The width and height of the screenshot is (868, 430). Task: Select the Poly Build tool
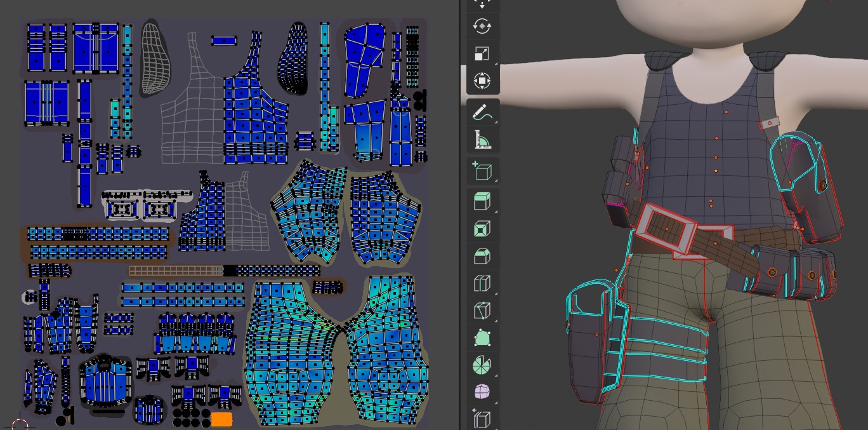(482, 338)
